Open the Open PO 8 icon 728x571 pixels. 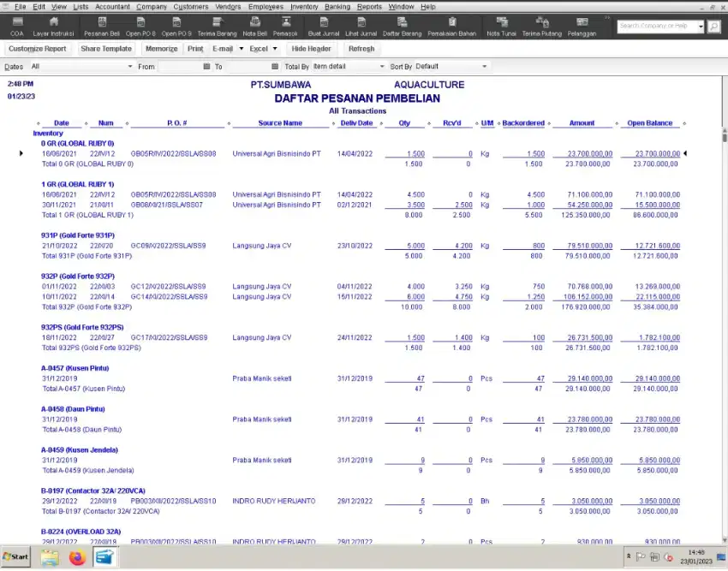[140, 27]
